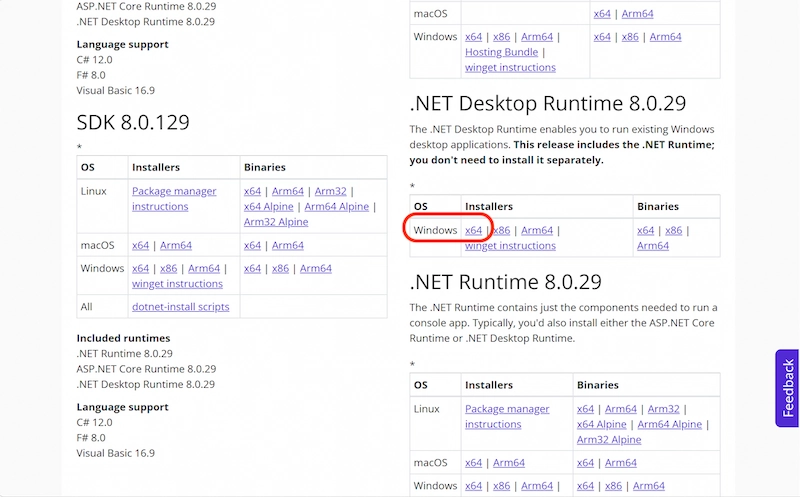Image resolution: width=800 pixels, height=497 pixels.
Task: Download ASP.NET Core Windows x86 binary
Action: [x=630, y=37]
